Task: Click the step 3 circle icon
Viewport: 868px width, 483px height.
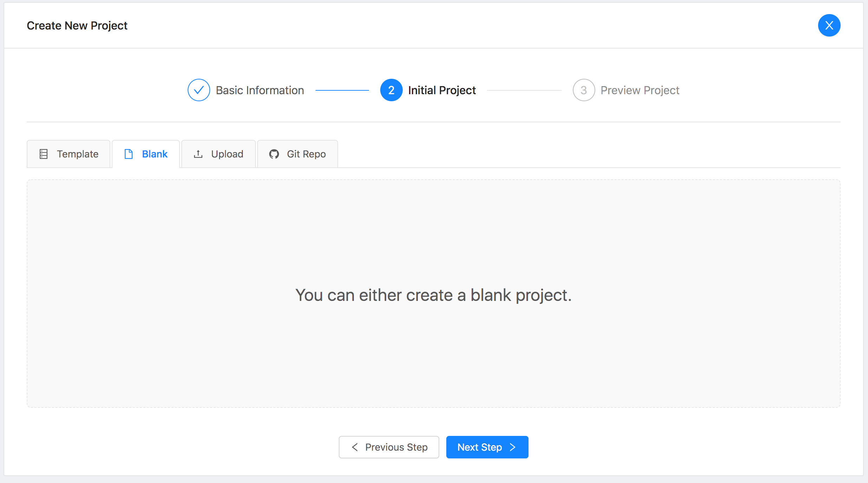Action: point(583,90)
